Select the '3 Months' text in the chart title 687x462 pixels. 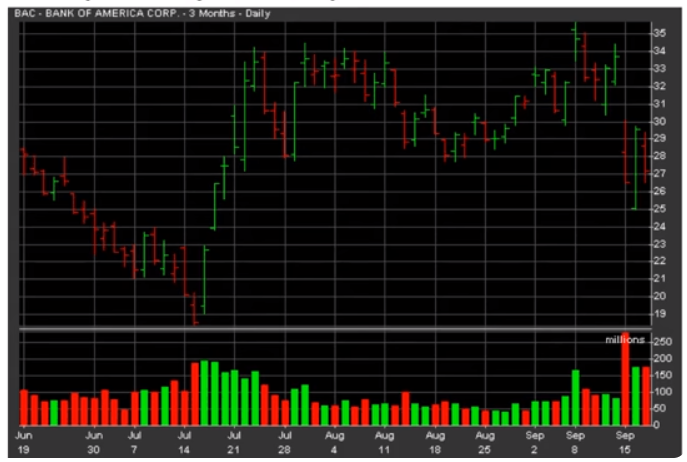pos(212,13)
